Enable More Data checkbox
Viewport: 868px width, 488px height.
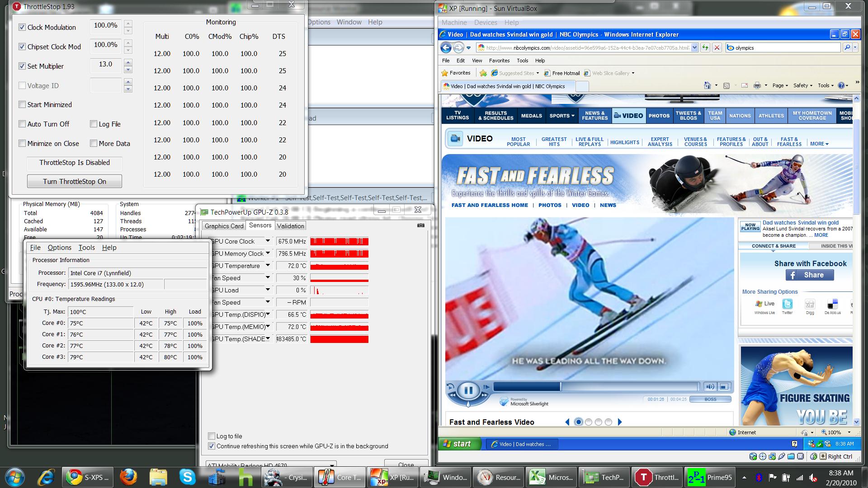pos(94,143)
